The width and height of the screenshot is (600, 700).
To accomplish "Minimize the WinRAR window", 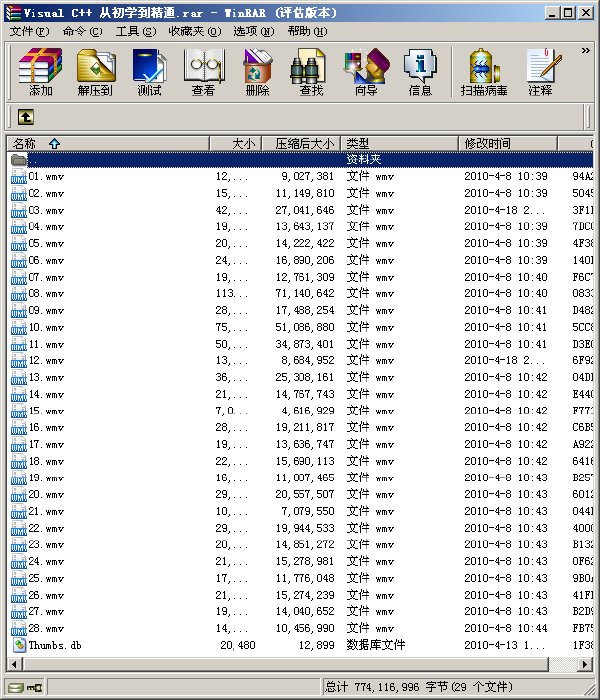I will click(552, 12).
